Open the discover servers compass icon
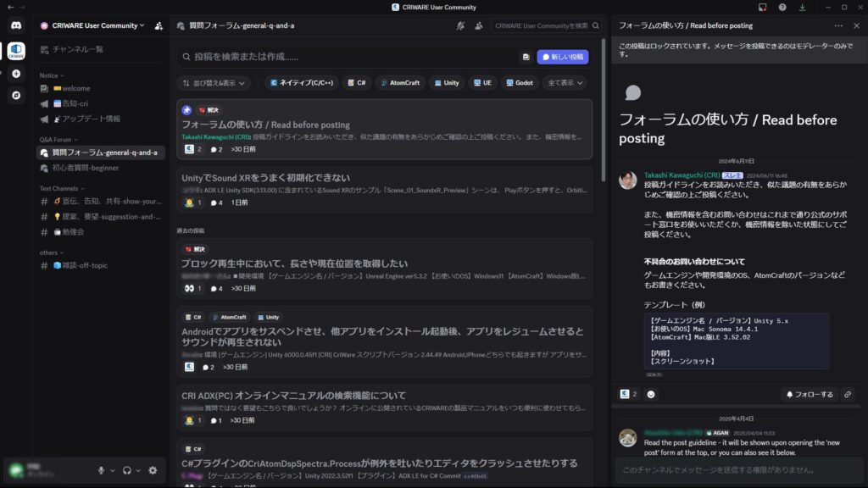The height and width of the screenshot is (488, 868). [16, 95]
